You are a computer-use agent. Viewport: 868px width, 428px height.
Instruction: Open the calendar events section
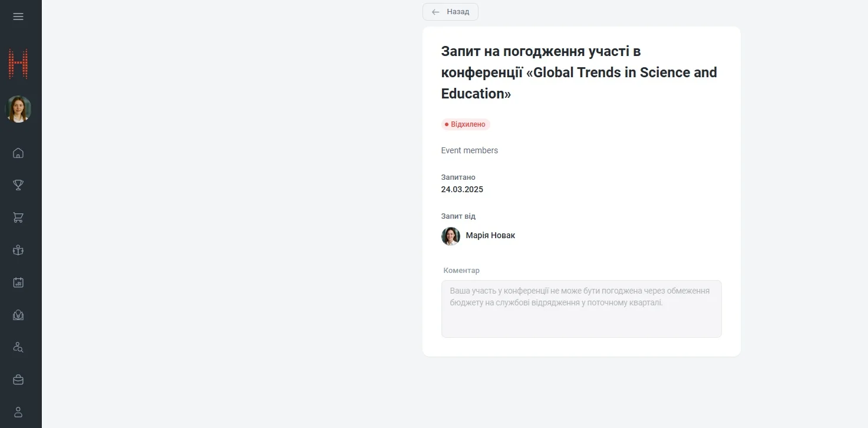pyautogui.click(x=18, y=282)
